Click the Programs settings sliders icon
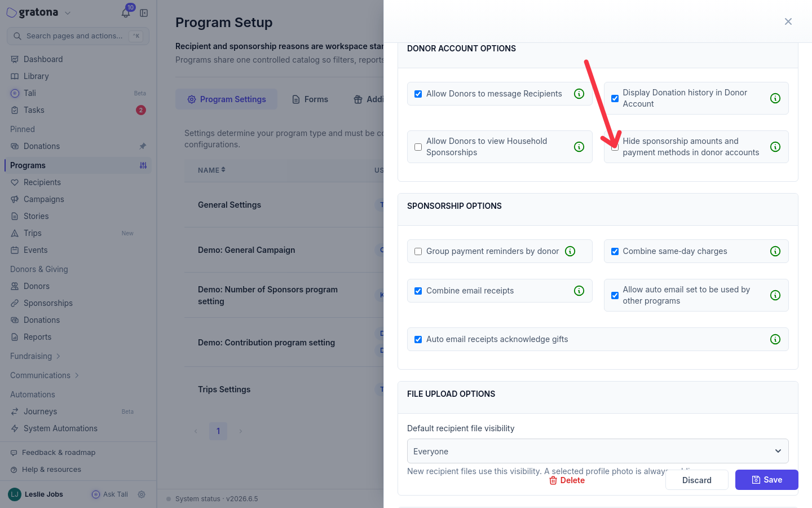The width and height of the screenshot is (812, 508). tap(143, 165)
